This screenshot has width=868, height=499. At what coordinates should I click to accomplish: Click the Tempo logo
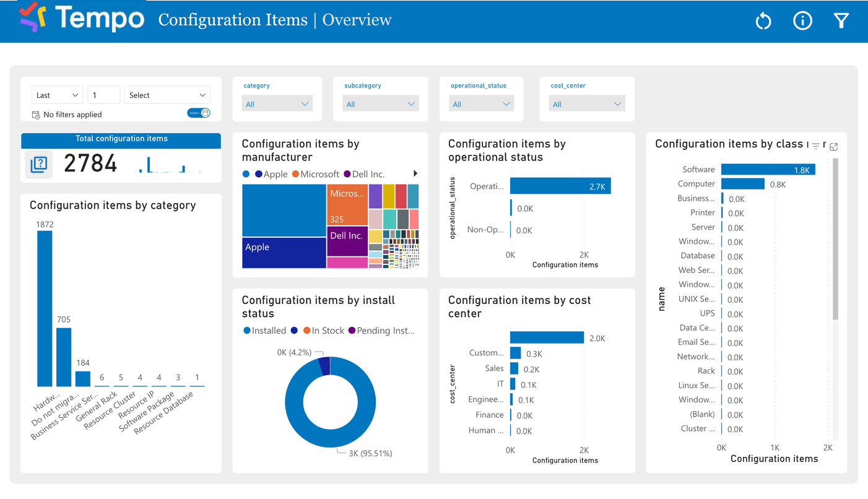coord(82,19)
